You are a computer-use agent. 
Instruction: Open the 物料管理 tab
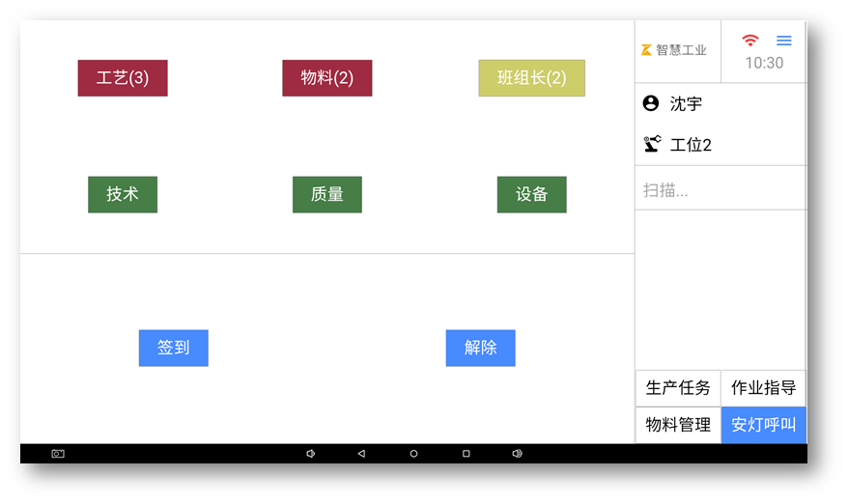tap(678, 425)
